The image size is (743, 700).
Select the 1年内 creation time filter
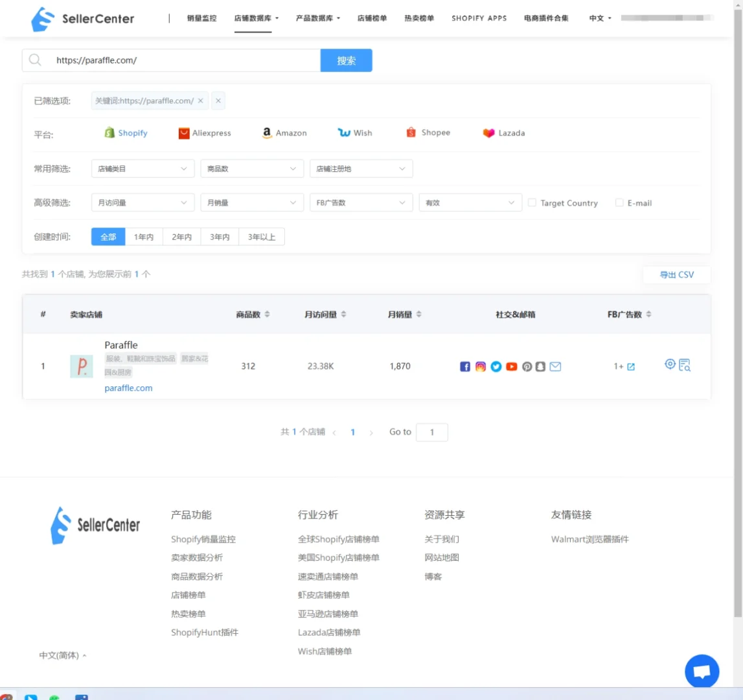pos(144,236)
